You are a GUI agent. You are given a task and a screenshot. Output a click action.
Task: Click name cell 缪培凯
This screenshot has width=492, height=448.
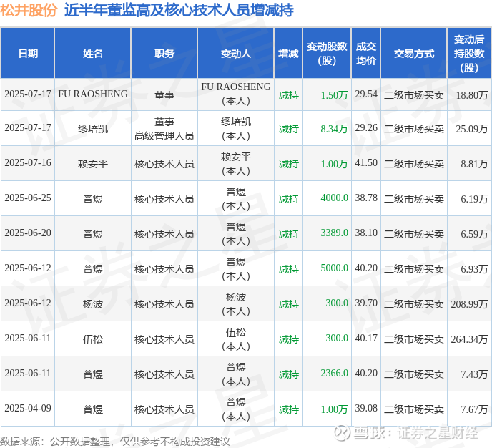point(93,129)
